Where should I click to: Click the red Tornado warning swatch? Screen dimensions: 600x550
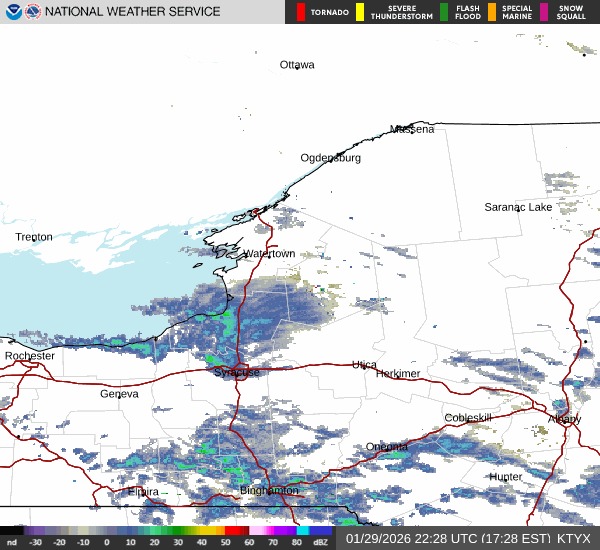point(300,12)
